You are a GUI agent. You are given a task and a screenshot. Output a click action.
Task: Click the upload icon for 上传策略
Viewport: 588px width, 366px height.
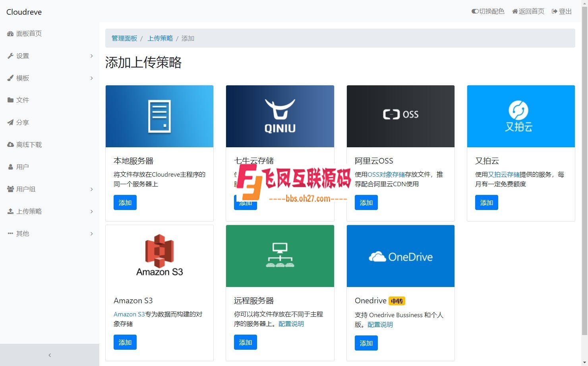point(10,211)
